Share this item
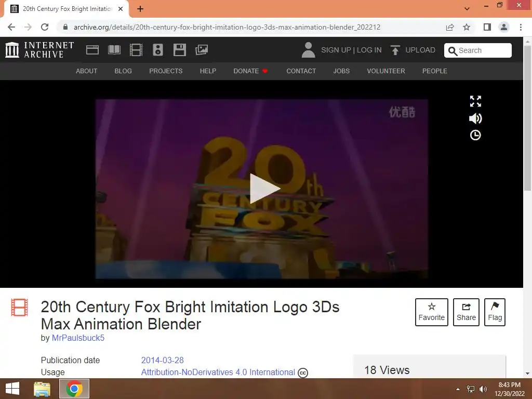532x399 pixels. 466,312
